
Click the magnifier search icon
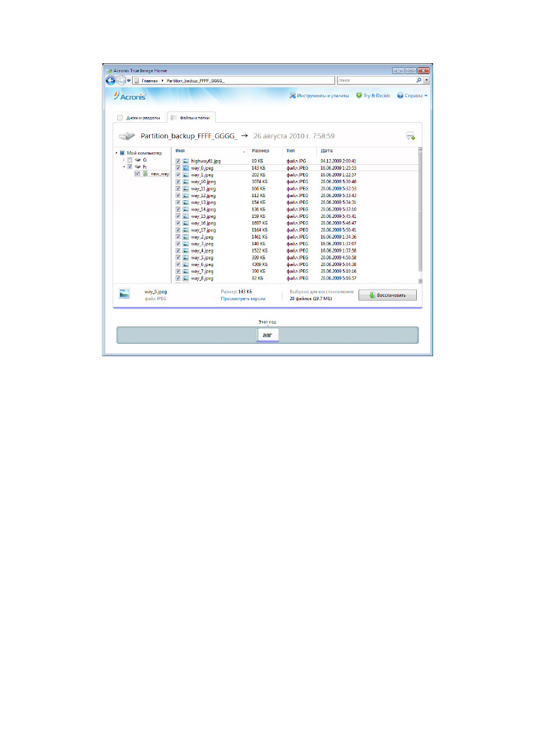tap(418, 80)
